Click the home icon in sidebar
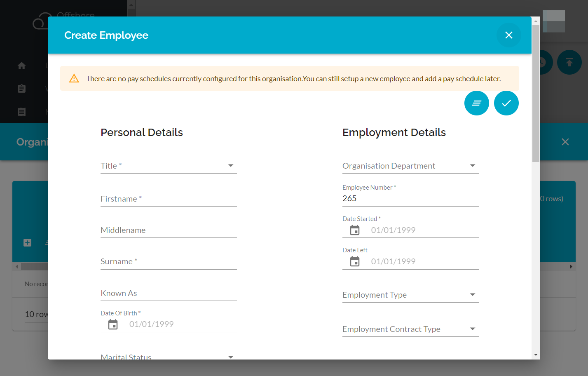Image resolution: width=588 pixels, height=376 pixels. (22, 66)
